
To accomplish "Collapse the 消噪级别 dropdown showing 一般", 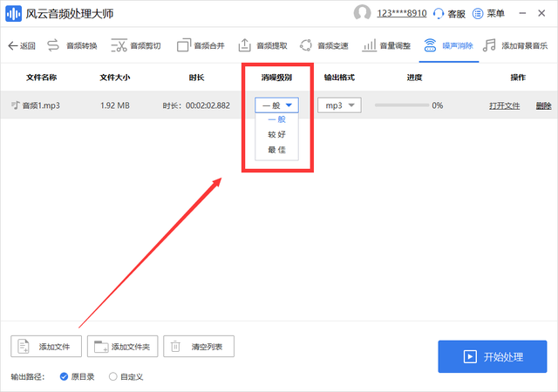I will coord(276,105).
